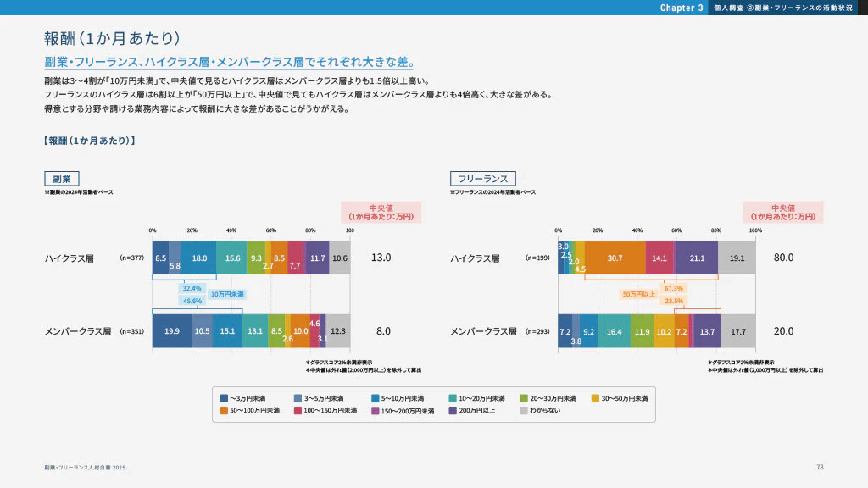Click the 18.0 bar segment

tap(198, 258)
